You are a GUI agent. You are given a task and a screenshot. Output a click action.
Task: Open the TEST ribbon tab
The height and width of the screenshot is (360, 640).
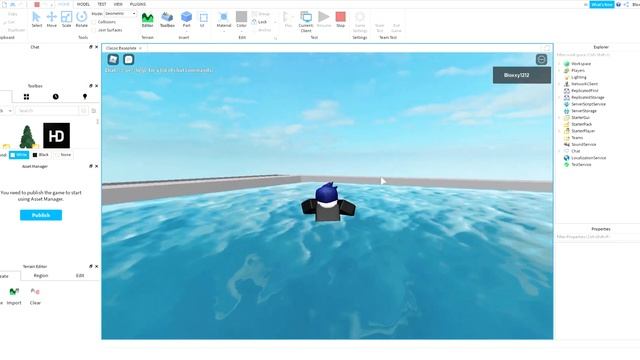(102, 4)
